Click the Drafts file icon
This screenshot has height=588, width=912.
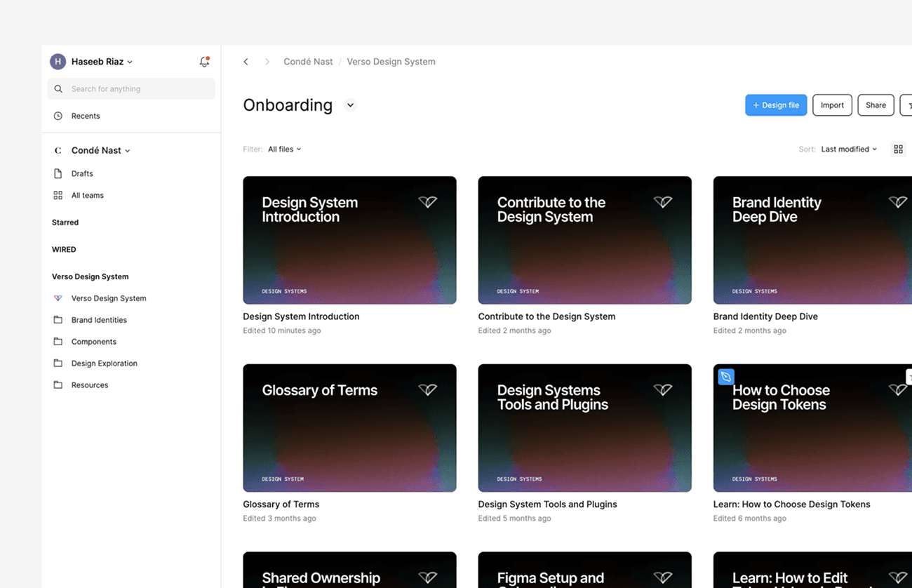[58, 173]
